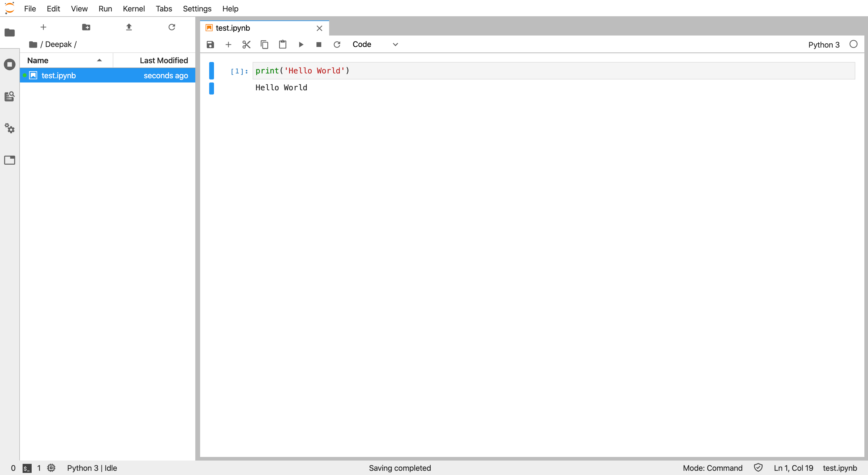Run the selected cell

[301, 44]
